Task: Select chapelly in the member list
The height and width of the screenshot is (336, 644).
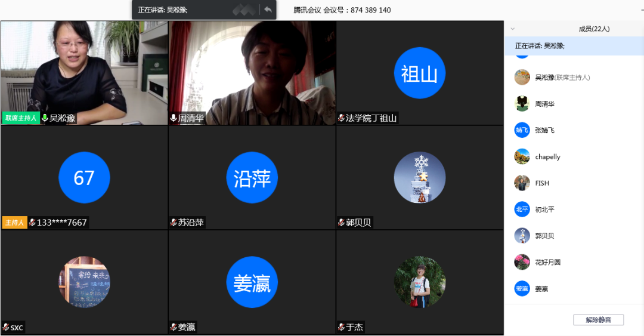Action: click(547, 157)
